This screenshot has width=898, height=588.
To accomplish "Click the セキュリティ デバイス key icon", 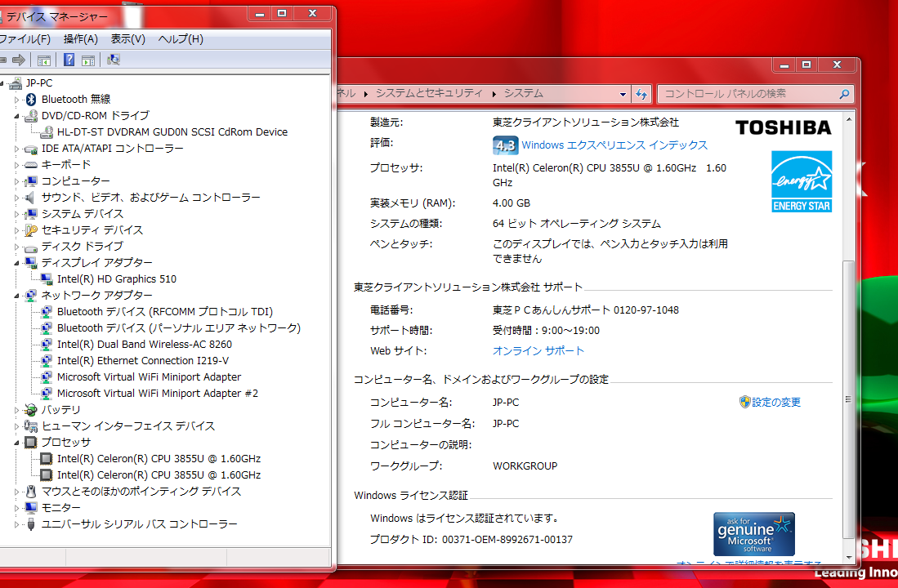I will pyautogui.click(x=31, y=230).
